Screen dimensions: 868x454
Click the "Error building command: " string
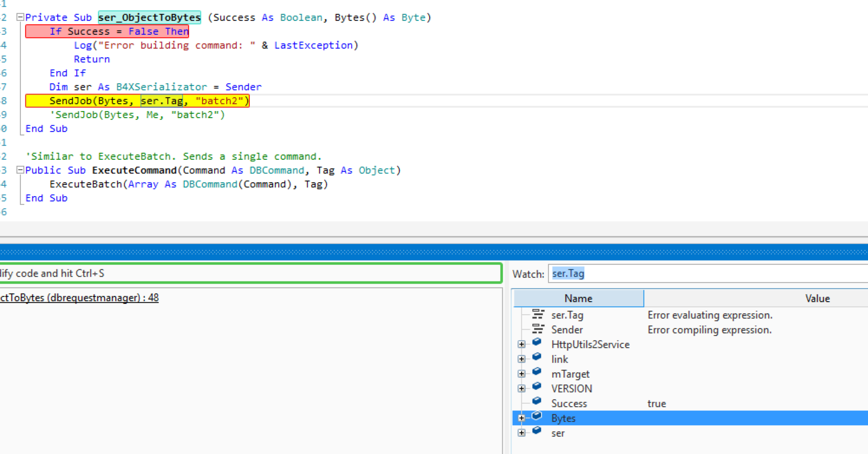176,45
